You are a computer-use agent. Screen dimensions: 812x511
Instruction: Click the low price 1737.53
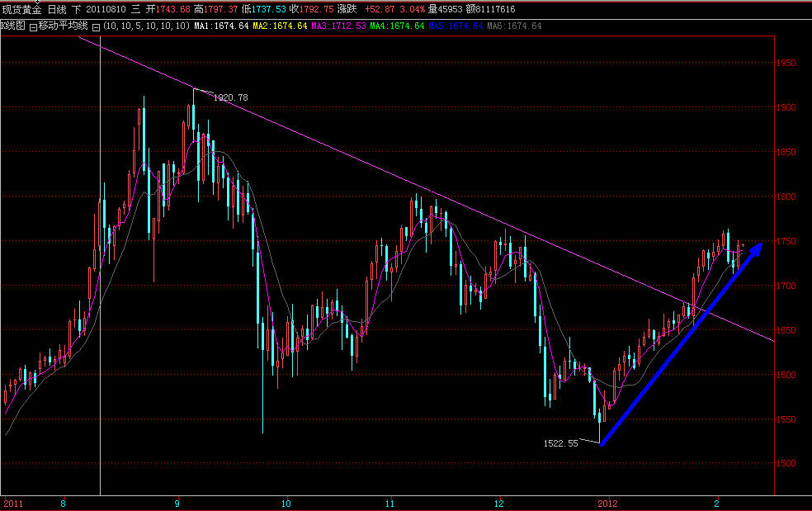[x=268, y=9]
